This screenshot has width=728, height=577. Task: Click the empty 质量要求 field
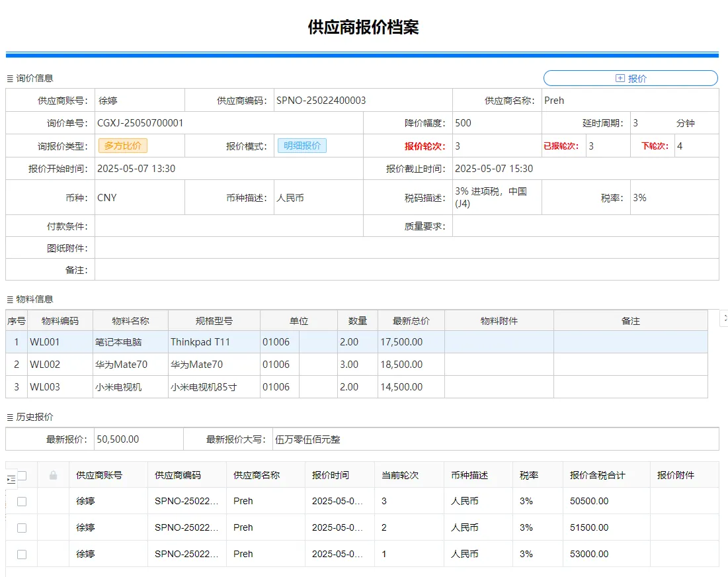586,226
